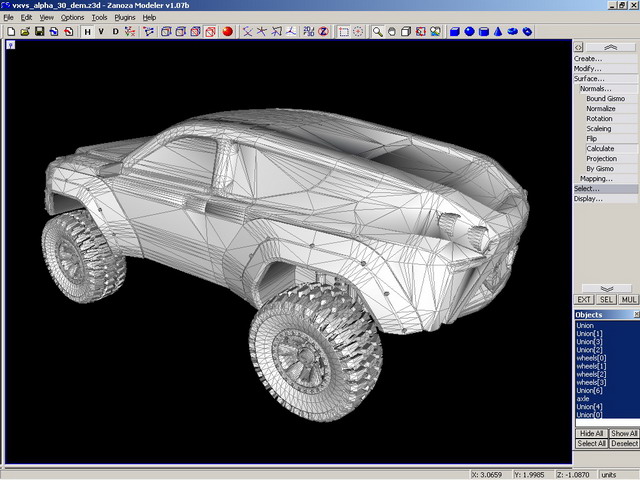Open the Tools menu
This screenshot has width=640, height=480.
[99, 17]
